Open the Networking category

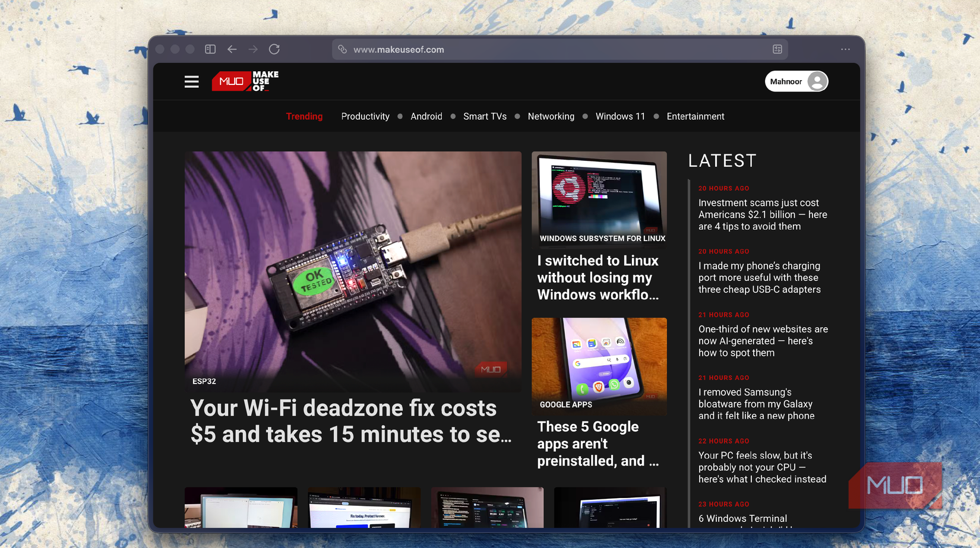click(551, 116)
